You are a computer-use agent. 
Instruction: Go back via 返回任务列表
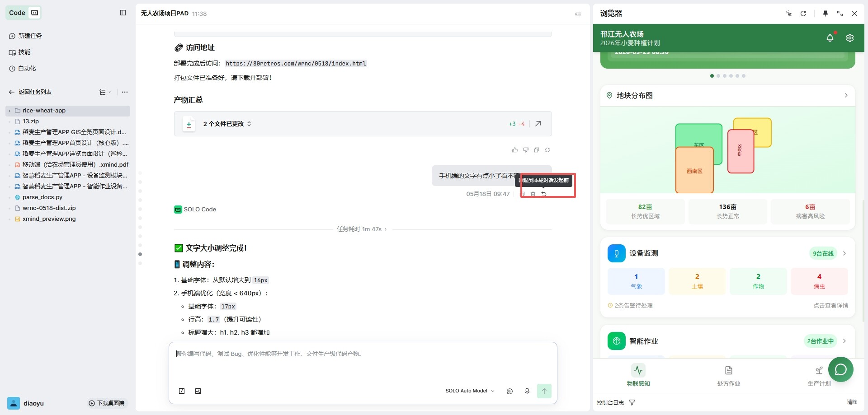click(x=30, y=92)
